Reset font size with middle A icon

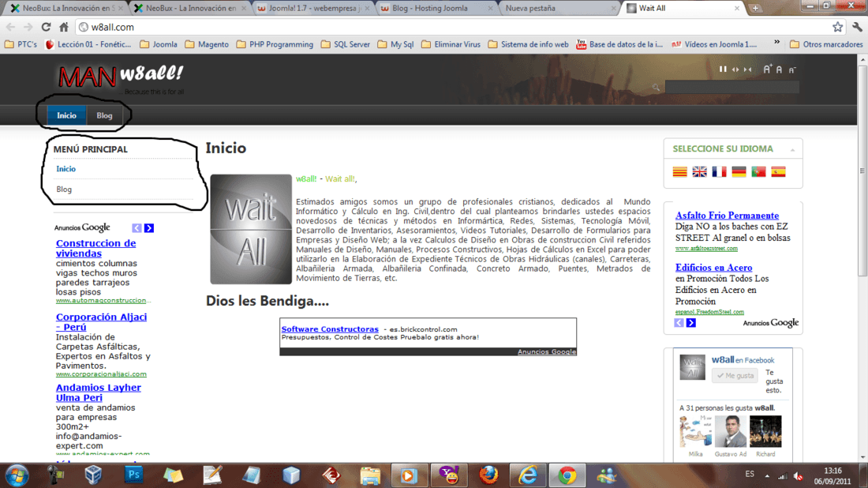click(779, 69)
